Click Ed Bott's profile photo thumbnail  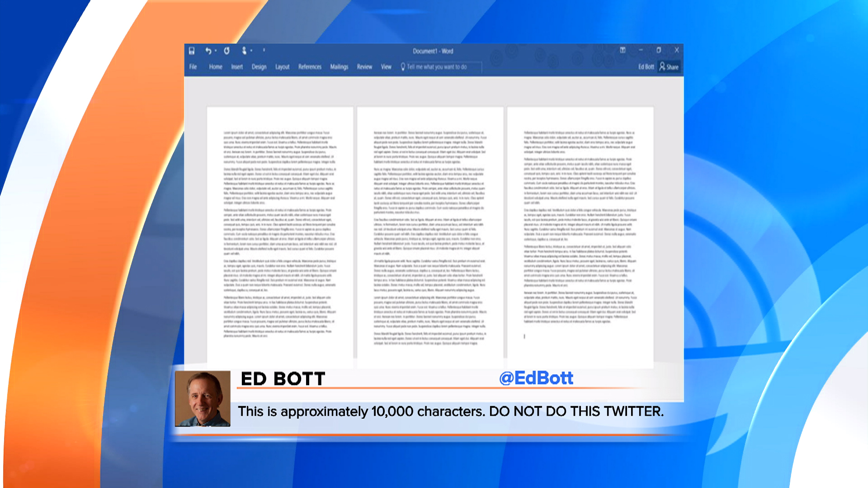pyautogui.click(x=204, y=398)
